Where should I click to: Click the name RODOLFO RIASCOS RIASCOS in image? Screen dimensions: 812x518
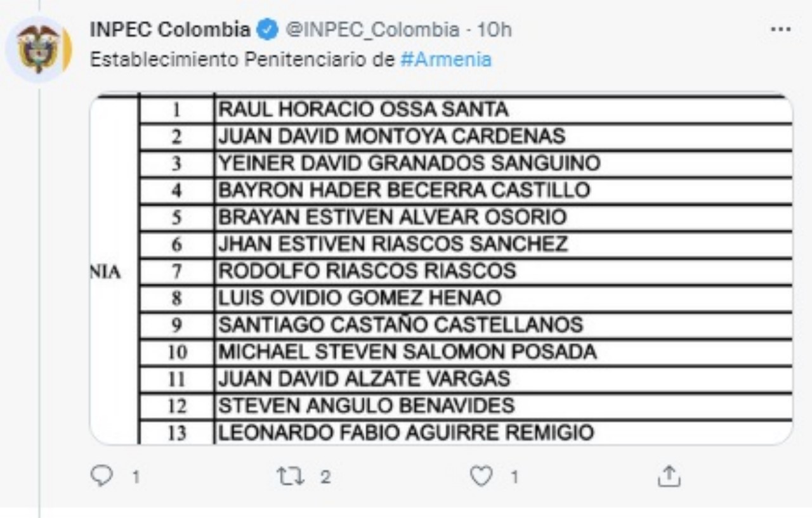[367, 271]
